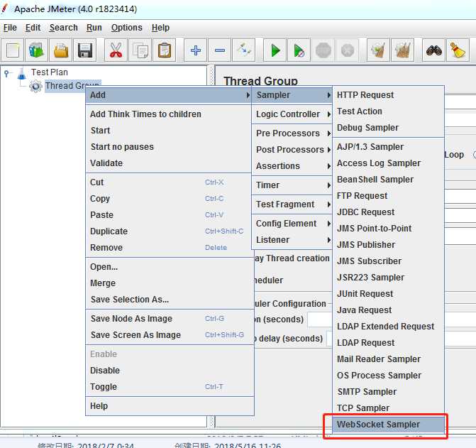476x448 pixels.
Task: Click Start no pauses toolbar icon
Action: (299, 50)
